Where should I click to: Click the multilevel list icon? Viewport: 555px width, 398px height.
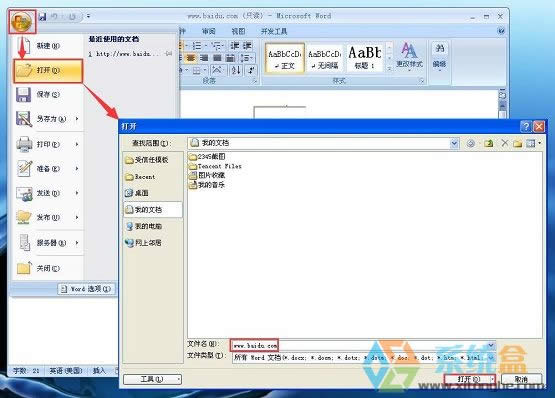pyautogui.click(x=217, y=46)
